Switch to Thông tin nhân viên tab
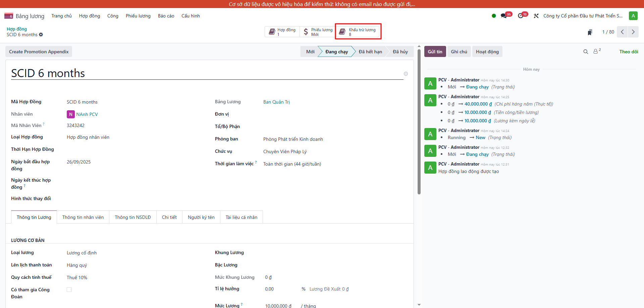Screen dimensions: 644x308 coord(83,217)
